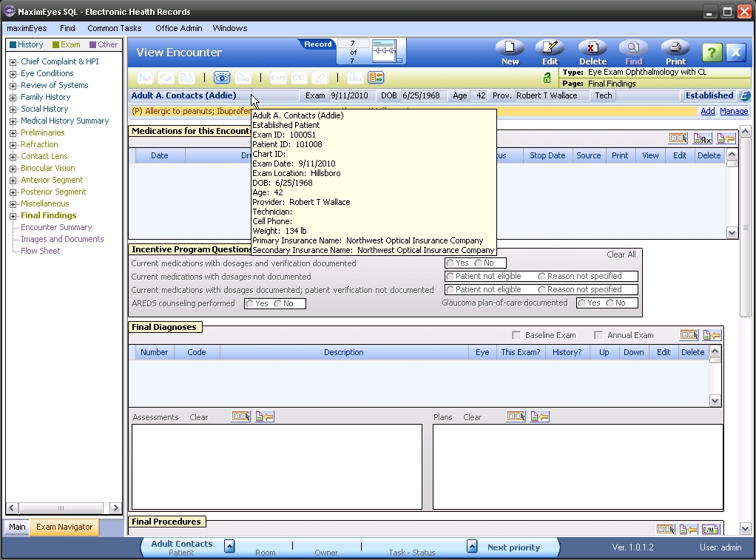Click the arrow icon beside Next priority
This screenshot has width=756, height=560.
(x=472, y=546)
